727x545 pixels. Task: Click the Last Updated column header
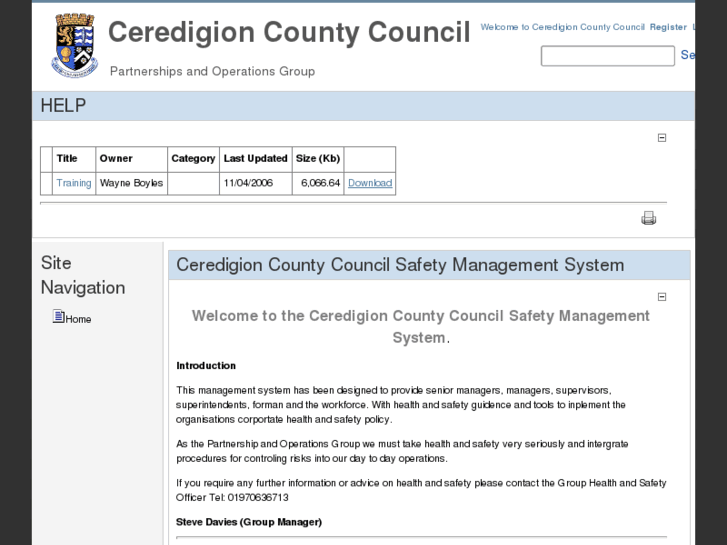[255, 158]
